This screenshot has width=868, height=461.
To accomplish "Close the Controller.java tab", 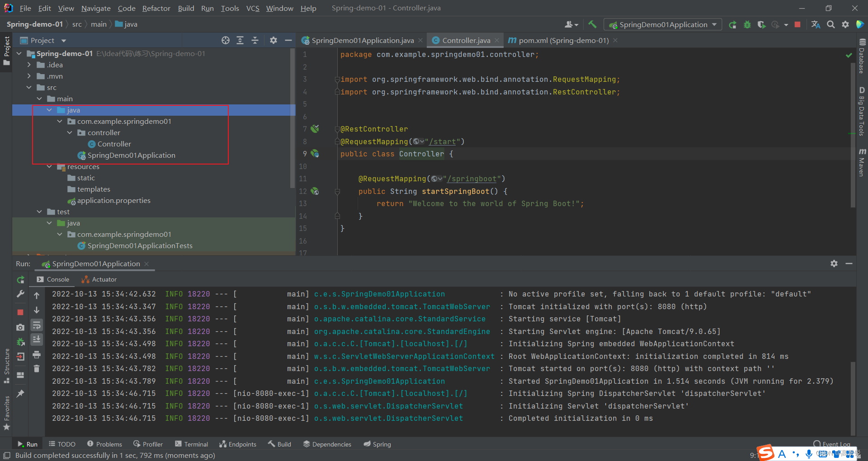I will point(497,40).
